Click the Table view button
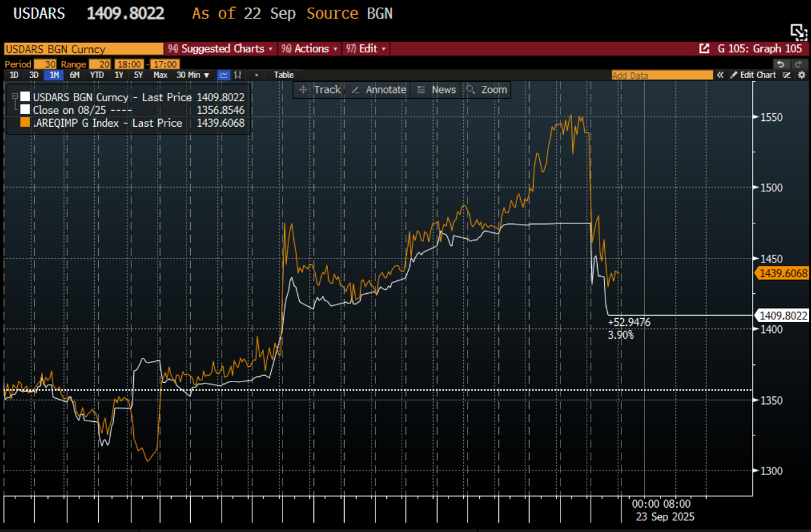Viewport: 811px width, 532px height. pos(284,75)
